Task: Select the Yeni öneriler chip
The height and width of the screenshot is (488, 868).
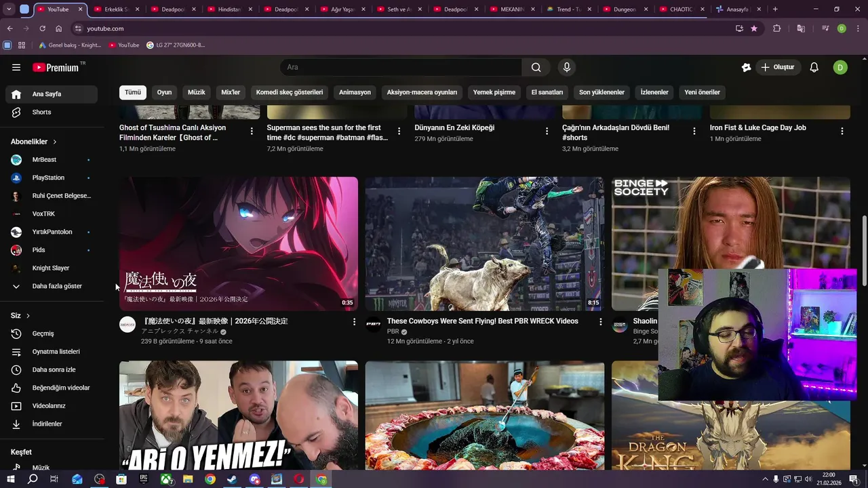Action: 702,92
